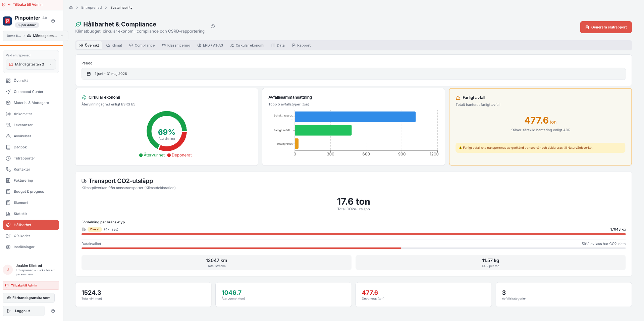Expand the Måndagstesten 3 entreprenad dropdown
This screenshot has width=644, height=321.
pos(31,64)
